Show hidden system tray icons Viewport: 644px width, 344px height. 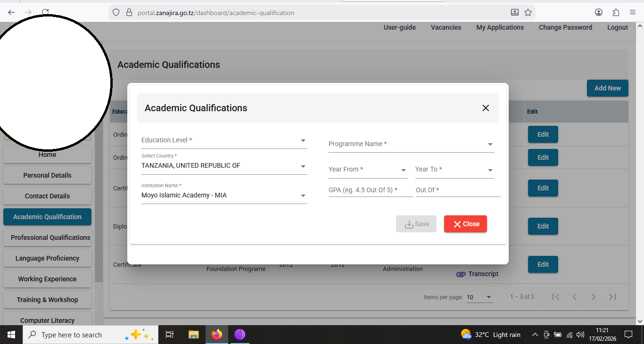pyautogui.click(x=535, y=335)
